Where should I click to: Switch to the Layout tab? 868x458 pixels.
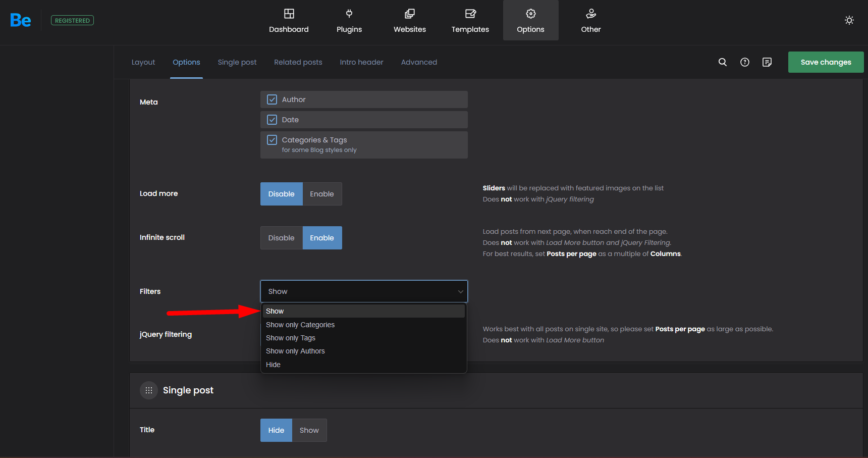coord(143,62)
